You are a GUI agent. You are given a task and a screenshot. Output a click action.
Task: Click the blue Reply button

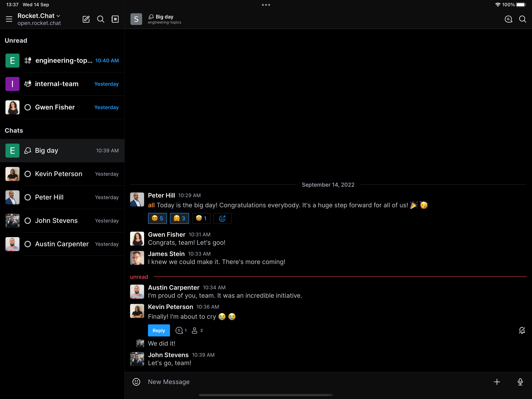[x=159, y=330]
